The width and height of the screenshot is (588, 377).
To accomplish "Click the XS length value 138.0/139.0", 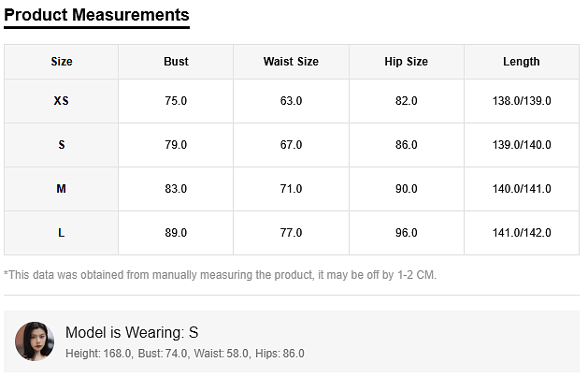I will [x=521, y=101].
